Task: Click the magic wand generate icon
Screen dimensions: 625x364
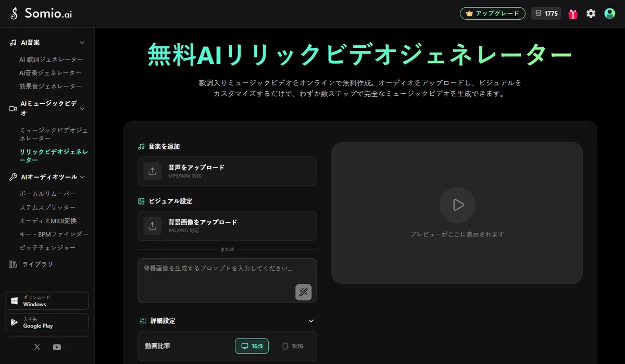Action: pos(304,292)
